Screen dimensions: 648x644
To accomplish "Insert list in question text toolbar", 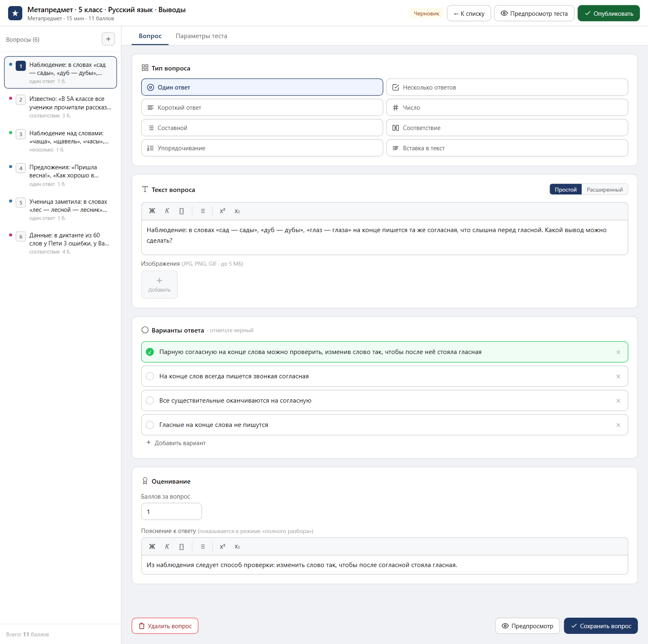I will tap(203, 211).
